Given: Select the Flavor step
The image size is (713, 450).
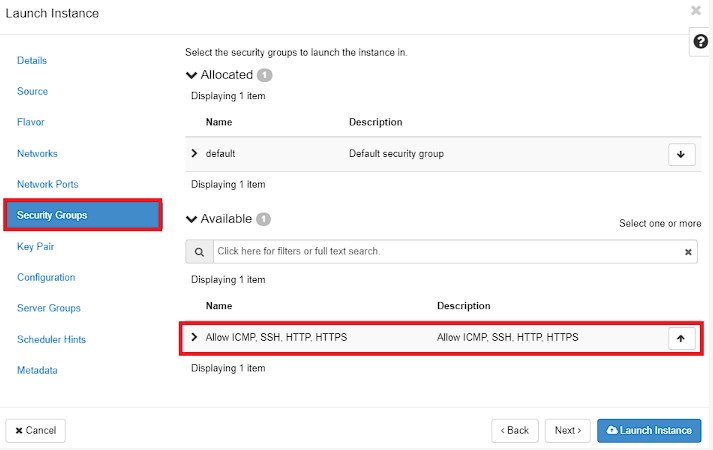Looking at the screenshot, I should pyautogui.click(x=30, y=122).
